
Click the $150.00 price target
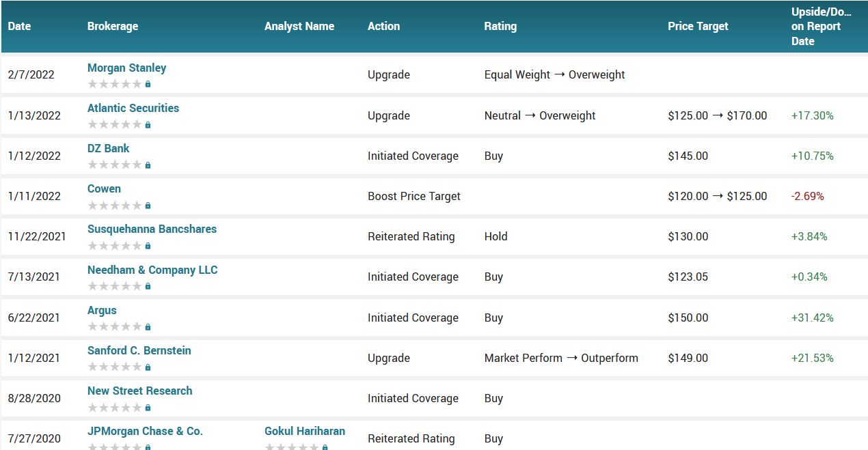(688, 318)
